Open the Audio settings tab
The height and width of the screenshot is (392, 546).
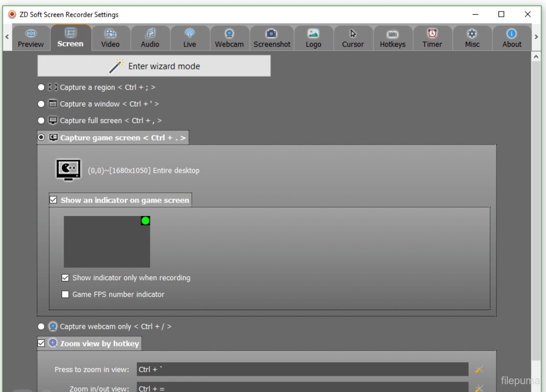(x=150, y=38)
